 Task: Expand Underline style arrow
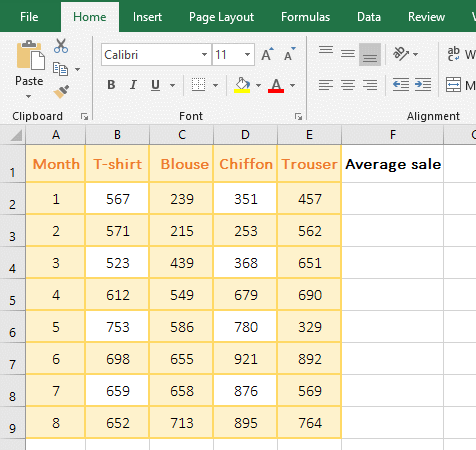coord(172,85)
